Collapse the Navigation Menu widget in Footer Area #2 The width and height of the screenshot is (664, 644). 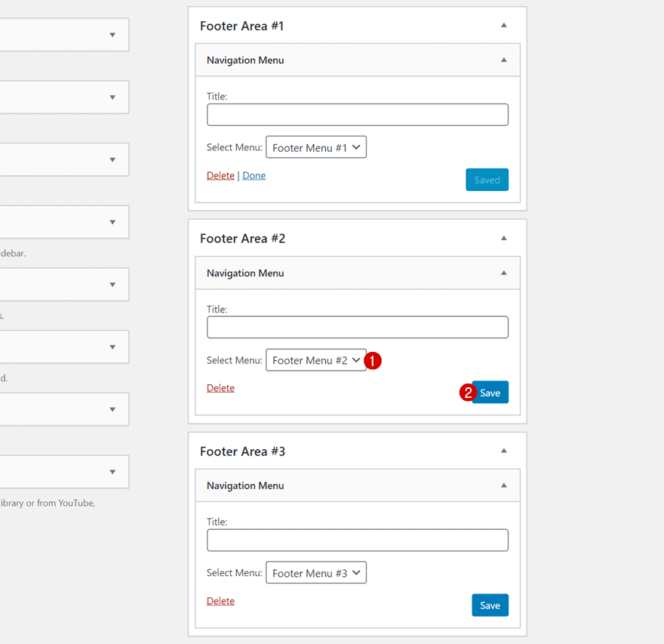[x=503, y=273]
